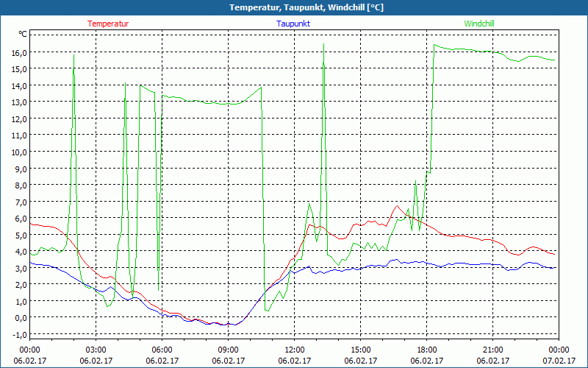Click the °C unit label above the y-axis
This screenshot has width=588, height=368.
point(23,34)
